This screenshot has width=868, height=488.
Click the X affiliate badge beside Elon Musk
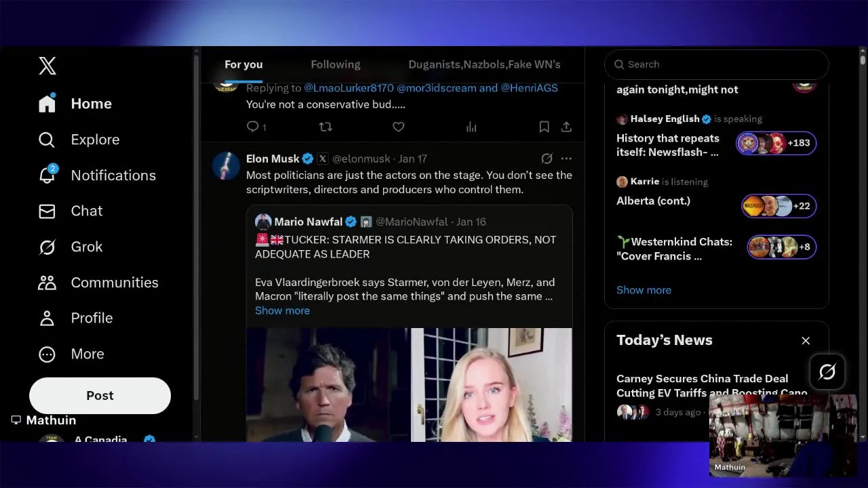(x=323, y=159)
